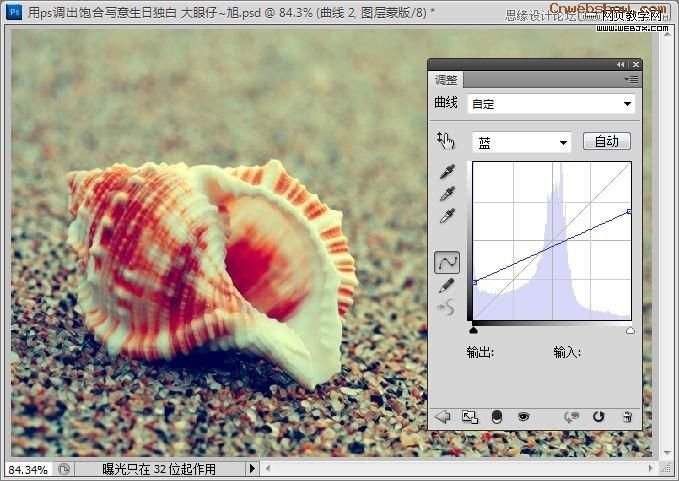Toggle layer visibility eye icon
The image size is (679, 481).
click(x=524, y=417)
